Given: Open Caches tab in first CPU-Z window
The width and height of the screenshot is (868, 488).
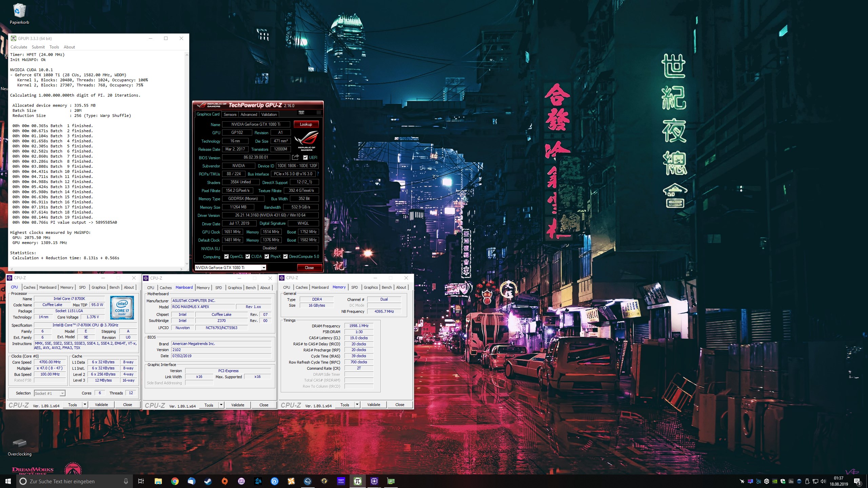Looking at the screenshot, I should pos(29,287).
